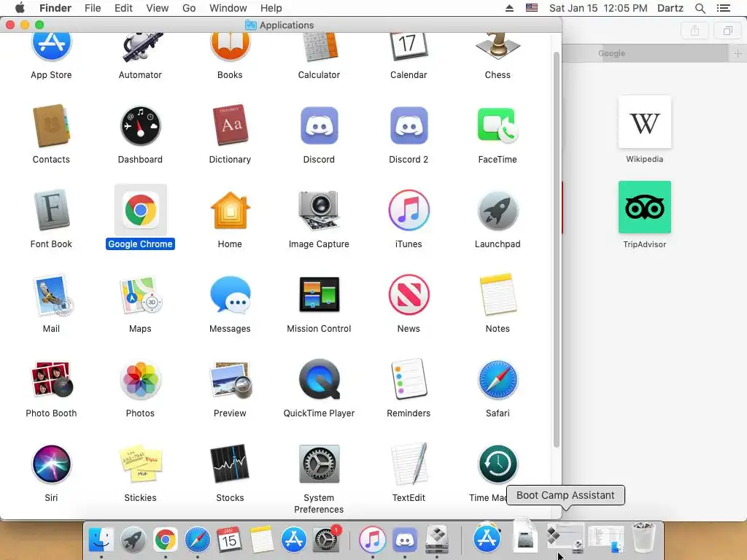Select the Dashboard app icon
Viewport: 747px width, 560px height.
click(x=141, y=125)
